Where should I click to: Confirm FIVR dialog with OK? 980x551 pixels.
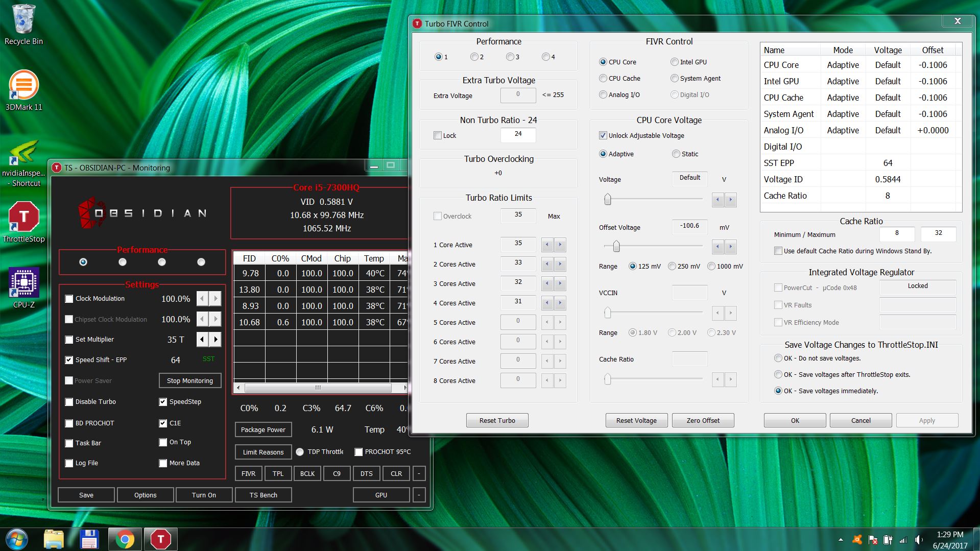point(795,420)
